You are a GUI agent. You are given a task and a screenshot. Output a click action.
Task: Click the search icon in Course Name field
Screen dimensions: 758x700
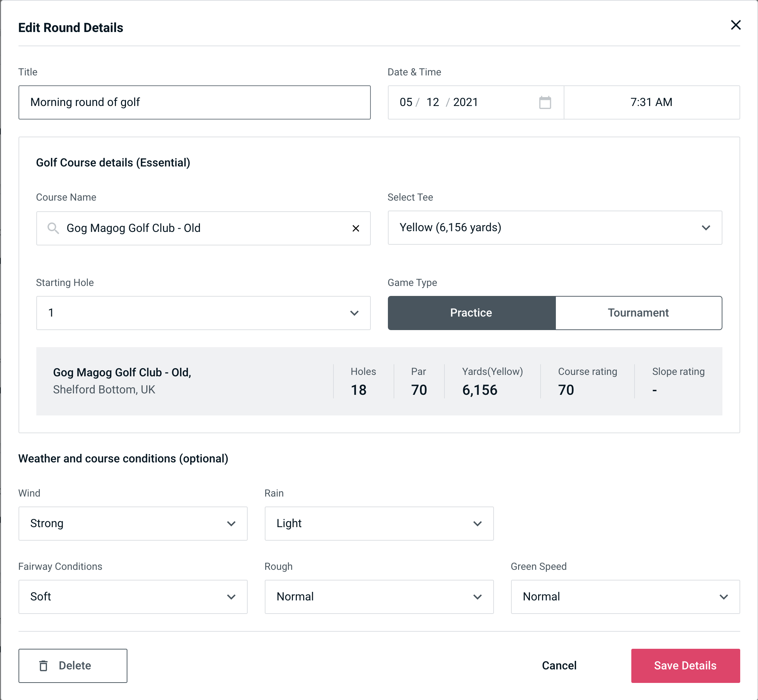[x=52, y=228]
